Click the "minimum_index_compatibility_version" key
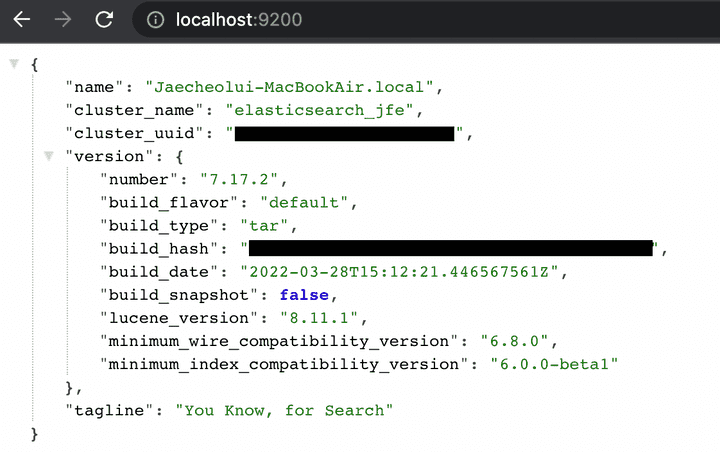The image size is (720, 452). coord(284,364)
